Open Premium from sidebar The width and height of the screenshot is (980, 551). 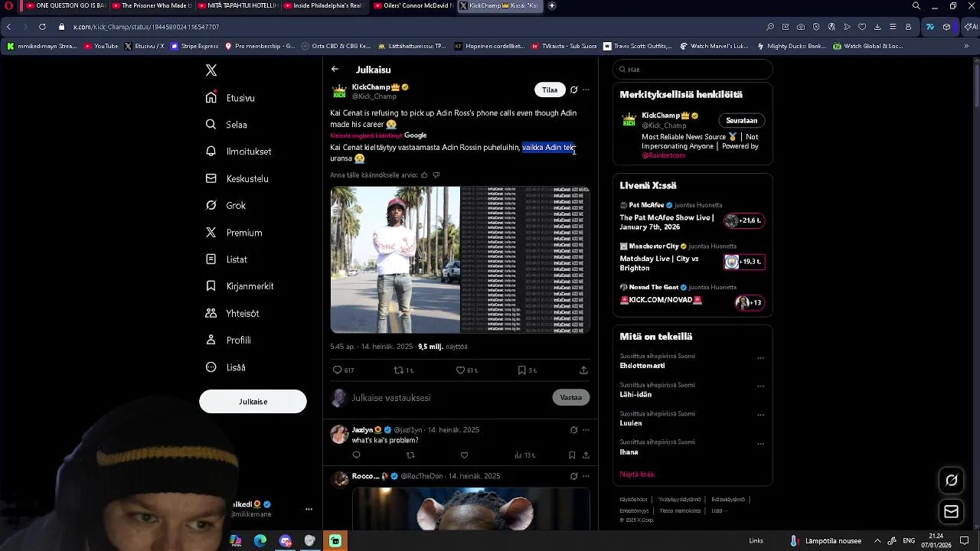234,233
